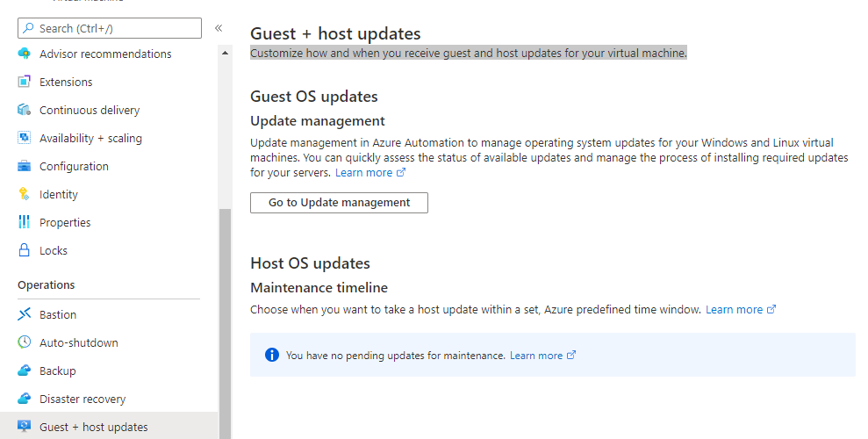Click the Continuous delivery icon
This screenshot has height=439, width=868.
point(24,110)
